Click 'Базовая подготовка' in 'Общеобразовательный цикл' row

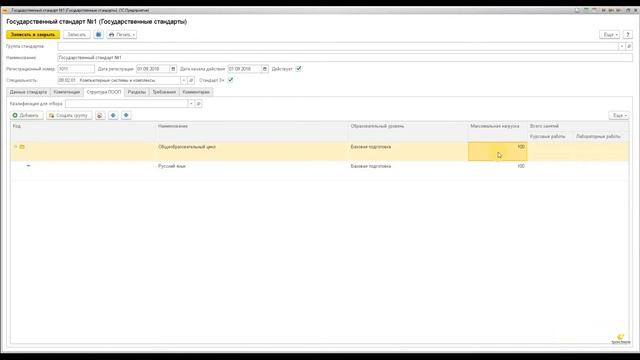(x=371, y=147)
